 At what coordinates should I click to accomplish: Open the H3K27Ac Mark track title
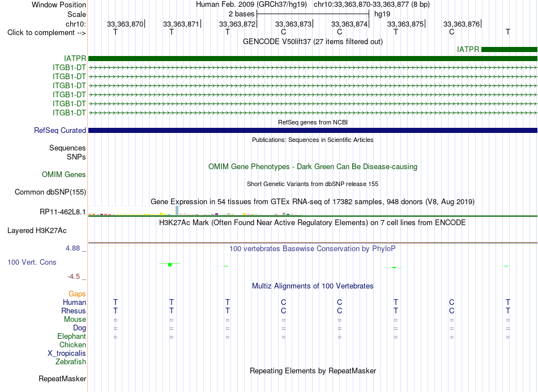tap(313, 223)
